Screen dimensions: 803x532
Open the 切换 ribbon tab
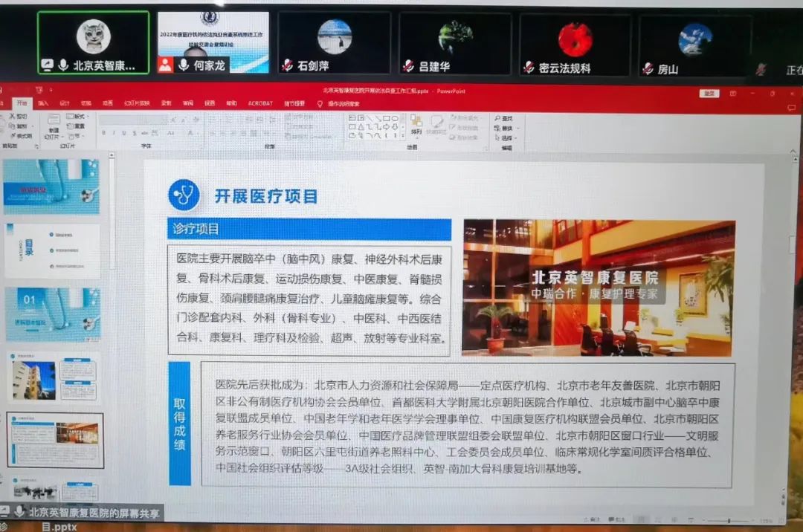click(86, 103)
